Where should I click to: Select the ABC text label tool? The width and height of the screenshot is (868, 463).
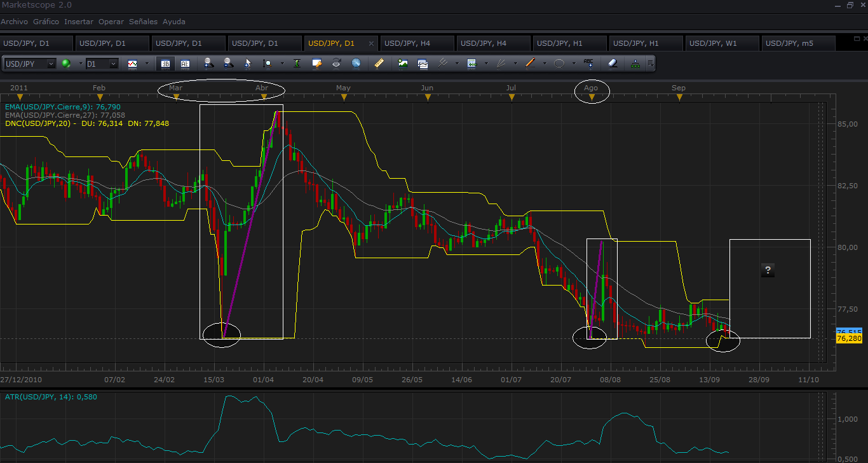pyautogui.click(x=588, y=64)
